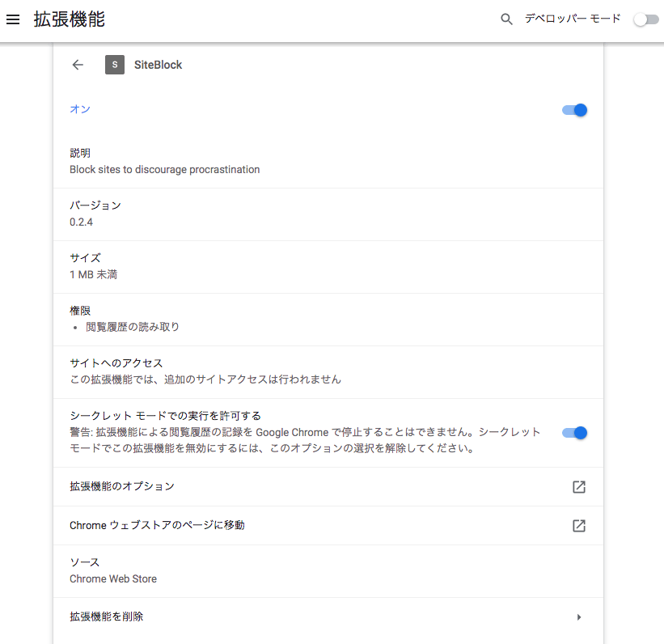Viewport: 664px width, 644px height.
Task: Click デベロッパー モード label text
Action: click(573, 19)
